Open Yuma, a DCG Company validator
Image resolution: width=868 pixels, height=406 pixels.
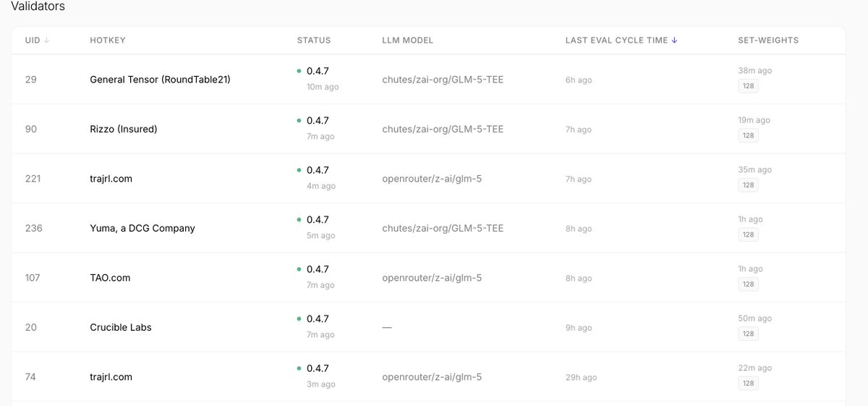pyautogui.click(x=142, y=229)
